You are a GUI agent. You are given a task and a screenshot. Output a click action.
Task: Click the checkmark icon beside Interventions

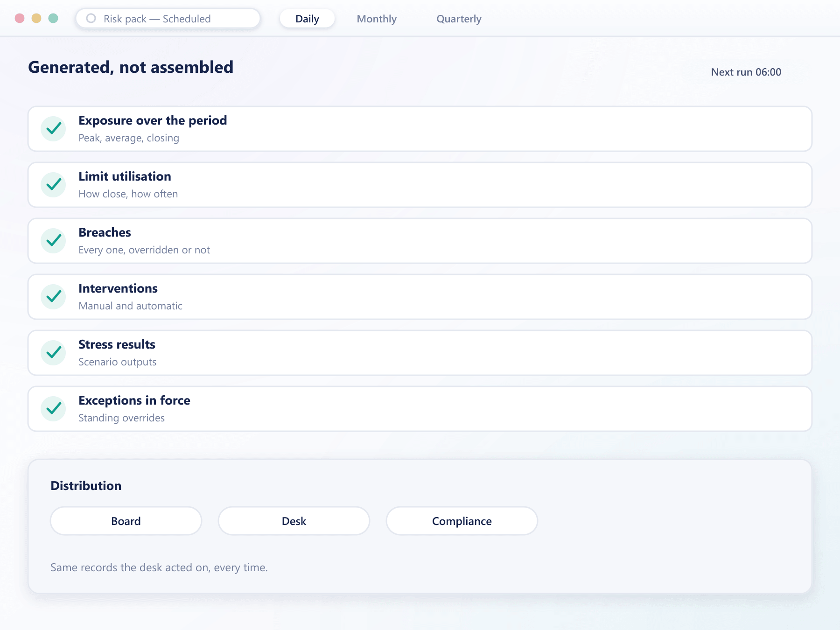(x=54, y=297)
